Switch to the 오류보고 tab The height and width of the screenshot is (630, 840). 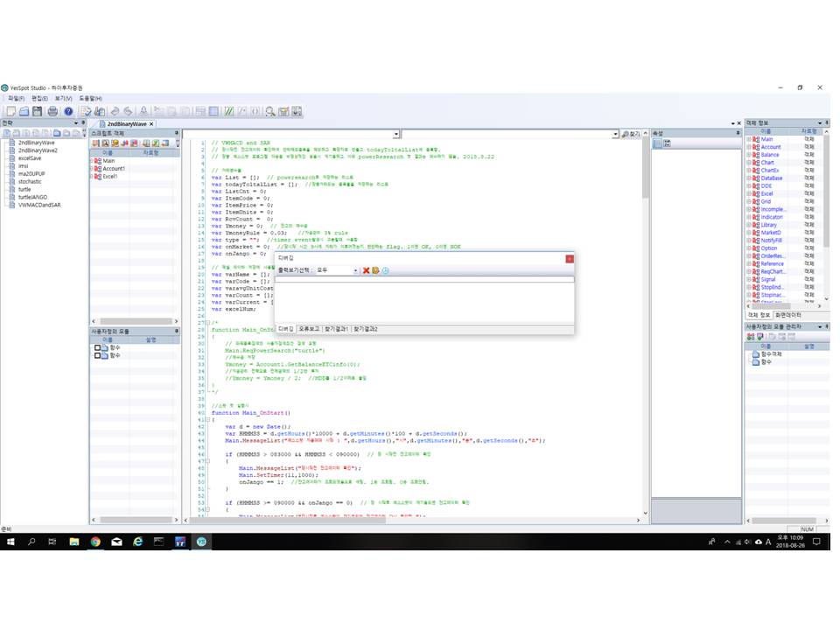(309, 328)
